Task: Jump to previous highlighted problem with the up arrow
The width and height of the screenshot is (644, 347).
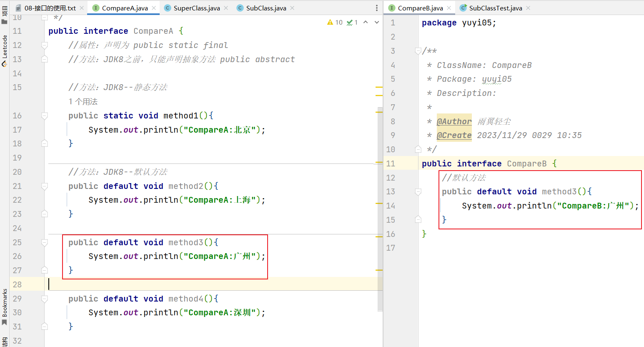Action: click(366, 22)
